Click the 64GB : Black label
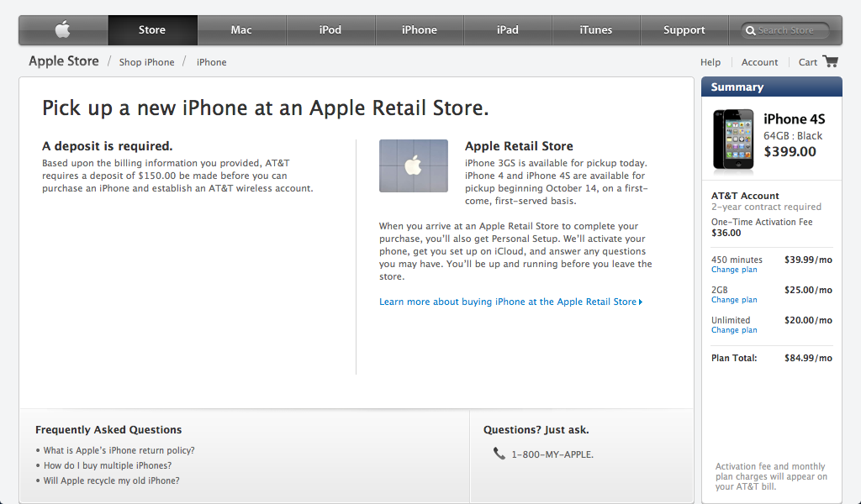 [792, 135]
